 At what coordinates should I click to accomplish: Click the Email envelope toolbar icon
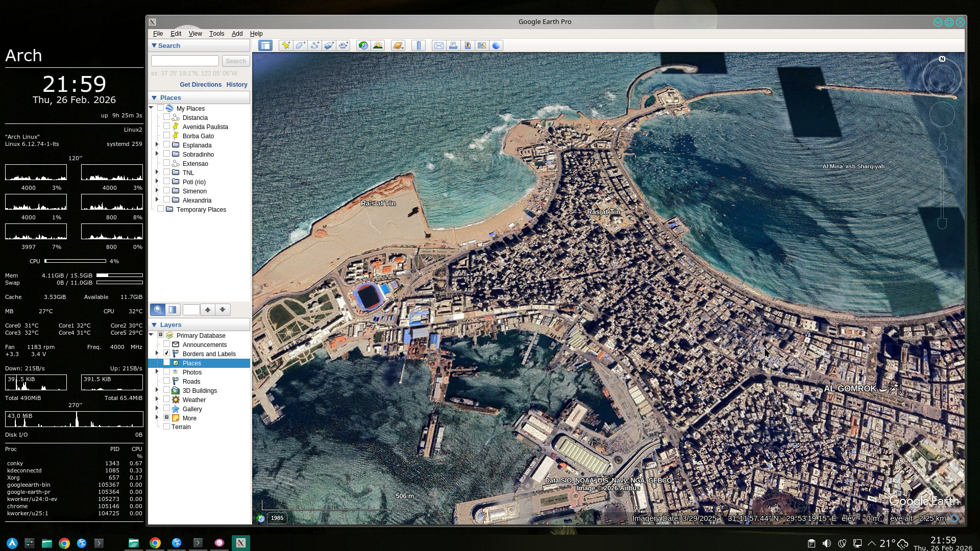[438, 45]
